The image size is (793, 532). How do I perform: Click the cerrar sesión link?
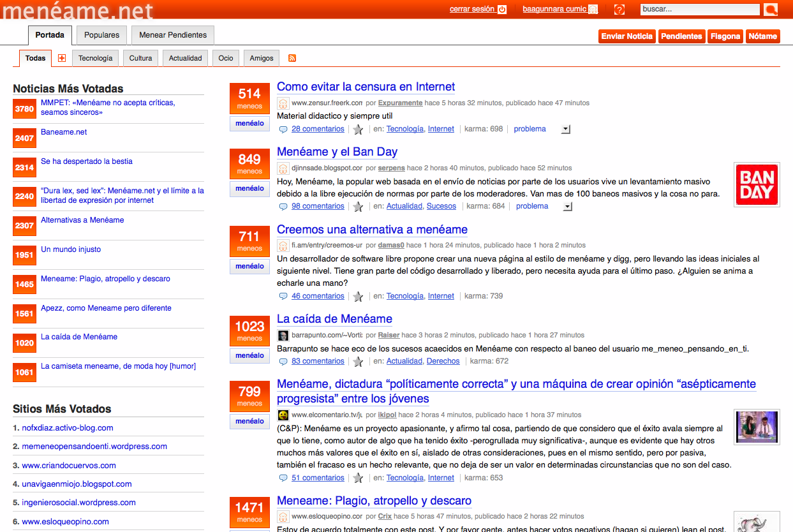472,9
